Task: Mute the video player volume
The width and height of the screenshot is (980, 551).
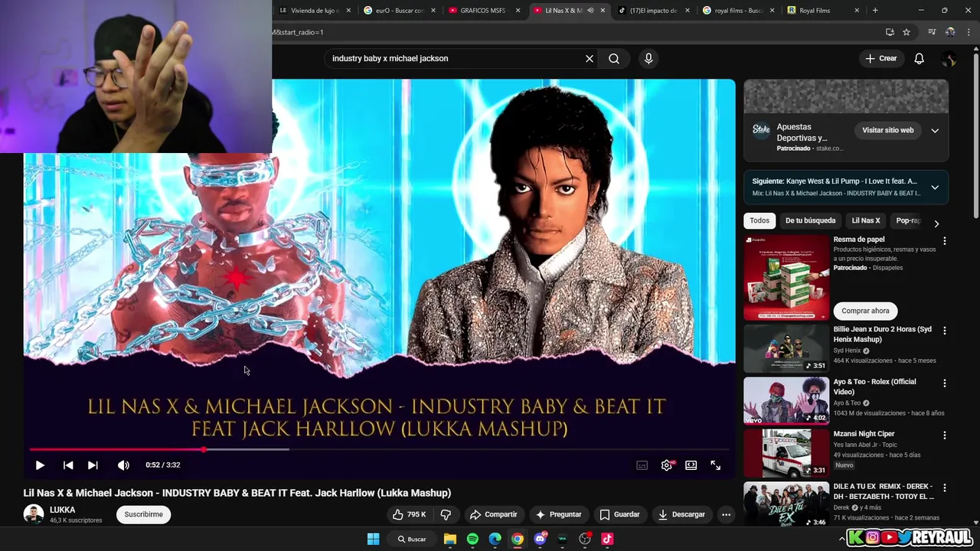Action: (x=123, y=465)
